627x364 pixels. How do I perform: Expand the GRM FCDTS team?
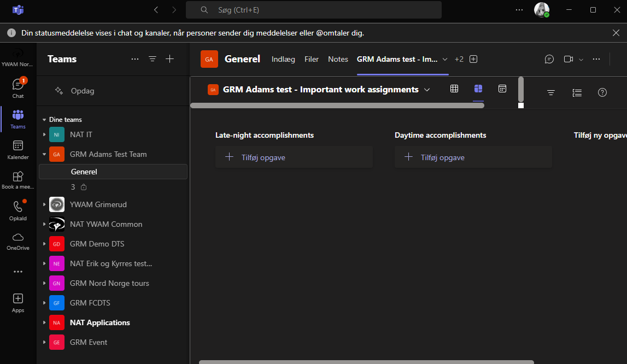point(44,303)
